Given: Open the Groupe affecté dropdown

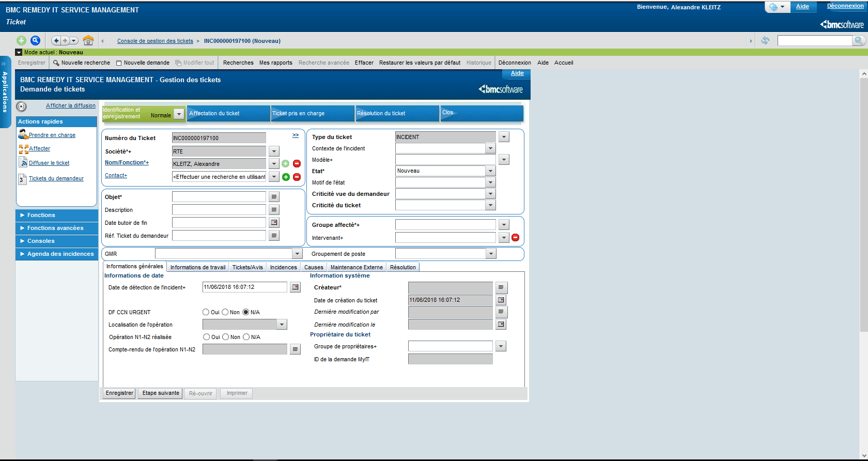Looking at the screenshot, I should (504, 225).
